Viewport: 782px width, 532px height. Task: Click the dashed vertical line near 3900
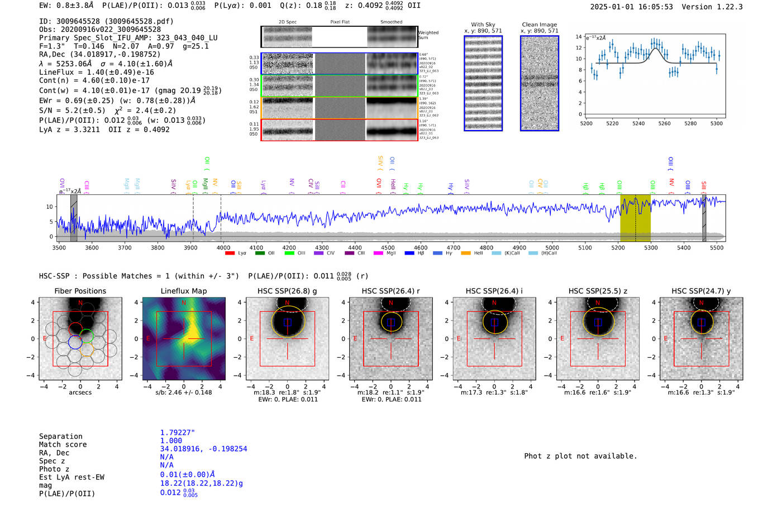click(x=193, y=218)
